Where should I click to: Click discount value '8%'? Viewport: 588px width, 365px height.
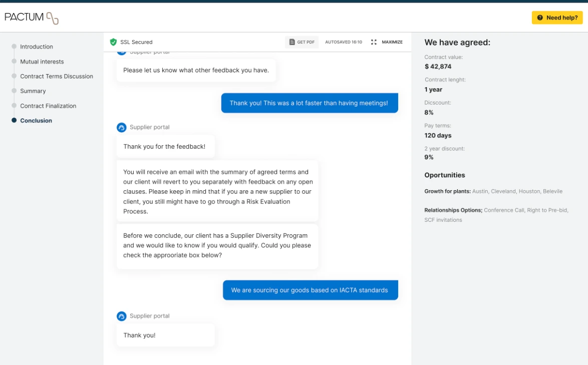tap(429, 113)
